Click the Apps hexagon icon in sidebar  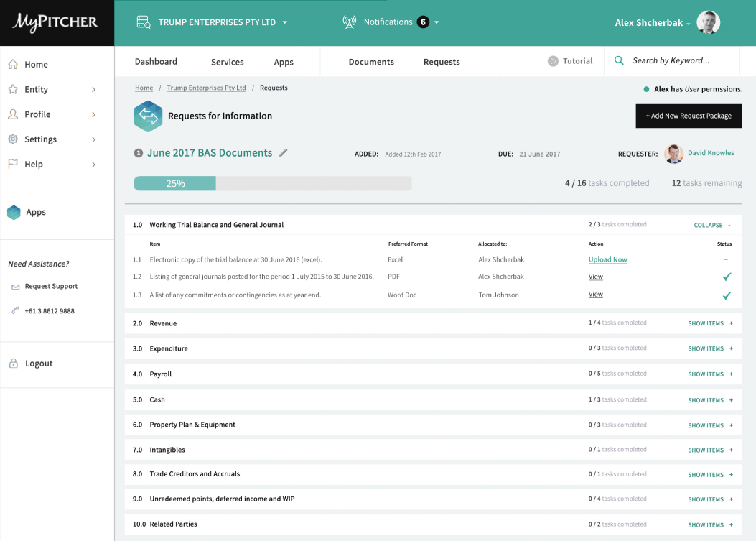pos(14,213)
